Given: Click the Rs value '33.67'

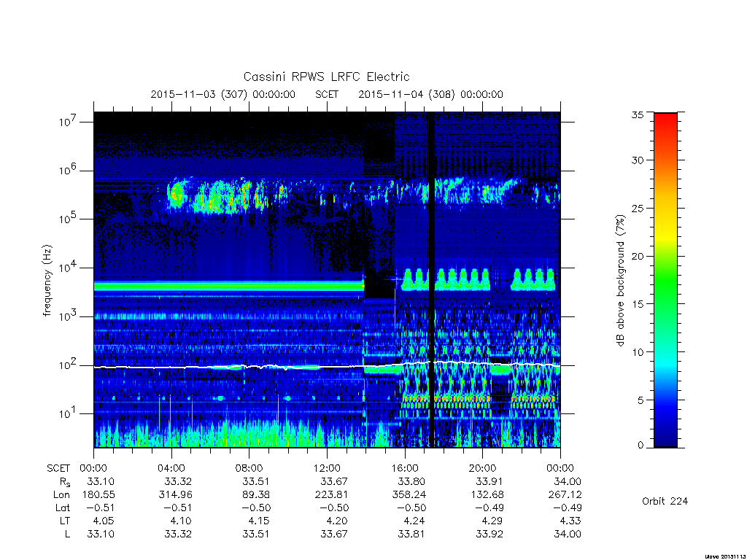Looking at the screenshot, I should pyautogui.click(x=334, y=481).
